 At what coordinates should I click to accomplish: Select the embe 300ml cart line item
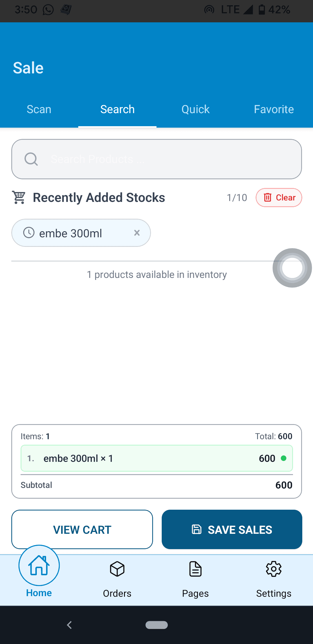(x=156, y=458)
